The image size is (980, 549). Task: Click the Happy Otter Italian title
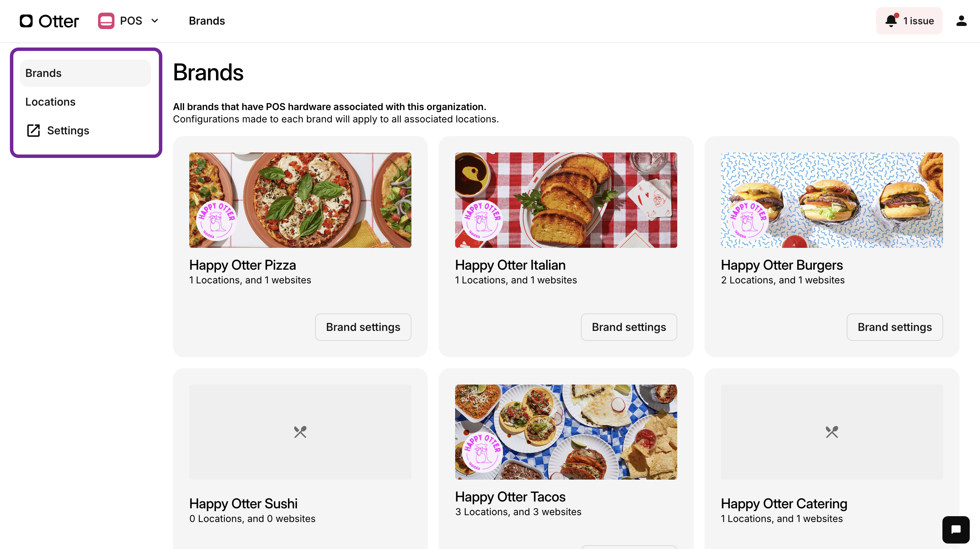point(510,265)
